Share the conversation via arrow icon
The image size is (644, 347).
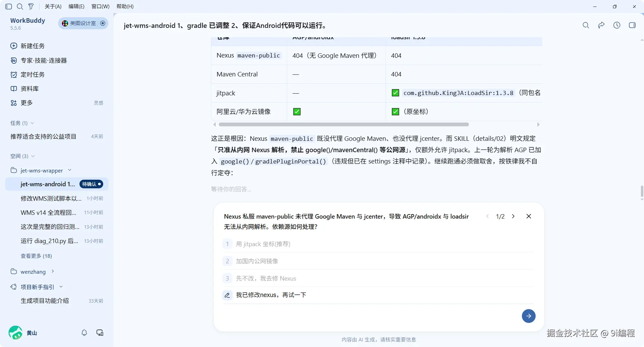coord(601,25)
